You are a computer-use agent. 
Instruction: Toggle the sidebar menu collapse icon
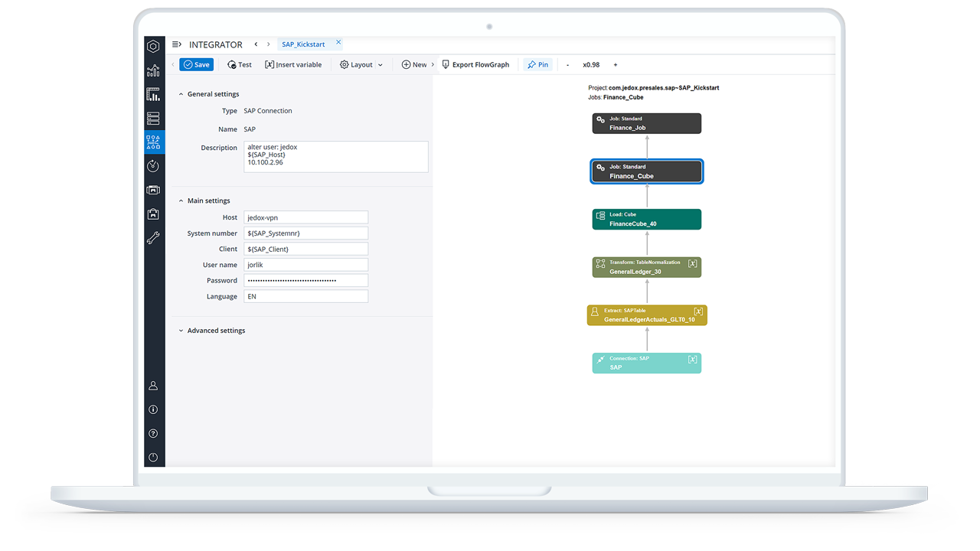pyautogui.click(x=177, y=44)
